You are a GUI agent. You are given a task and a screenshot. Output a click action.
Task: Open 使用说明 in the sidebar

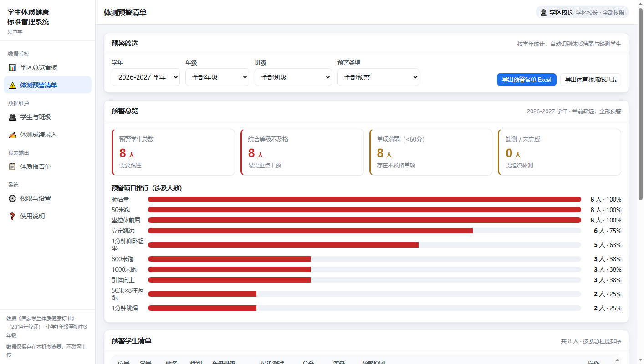[47, 216]
